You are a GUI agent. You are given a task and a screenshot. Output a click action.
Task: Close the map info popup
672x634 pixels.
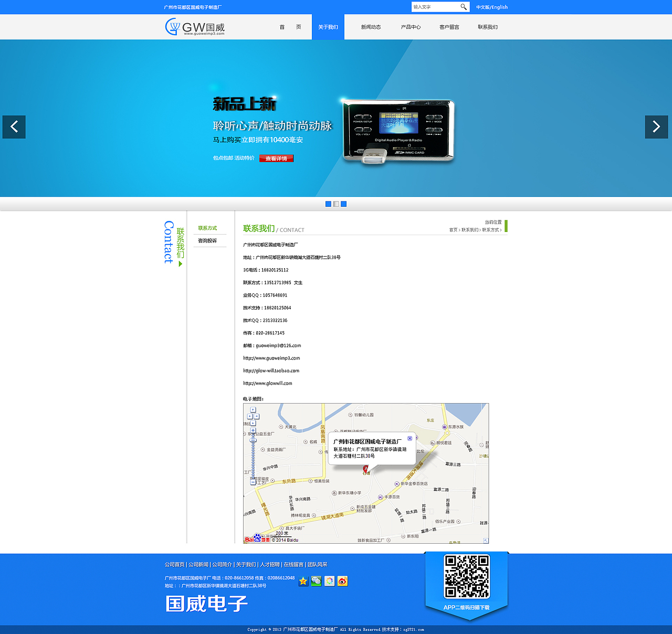410,438
